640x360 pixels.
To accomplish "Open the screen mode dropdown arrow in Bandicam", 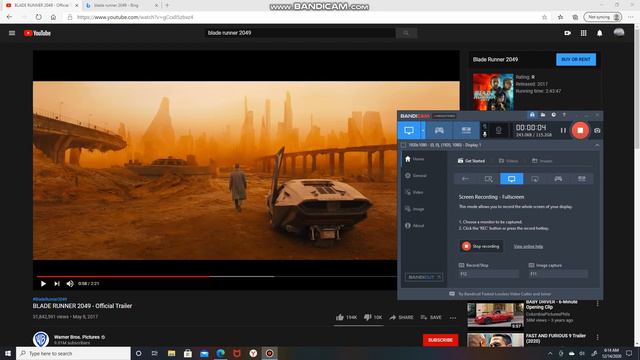I will (423, 131).
